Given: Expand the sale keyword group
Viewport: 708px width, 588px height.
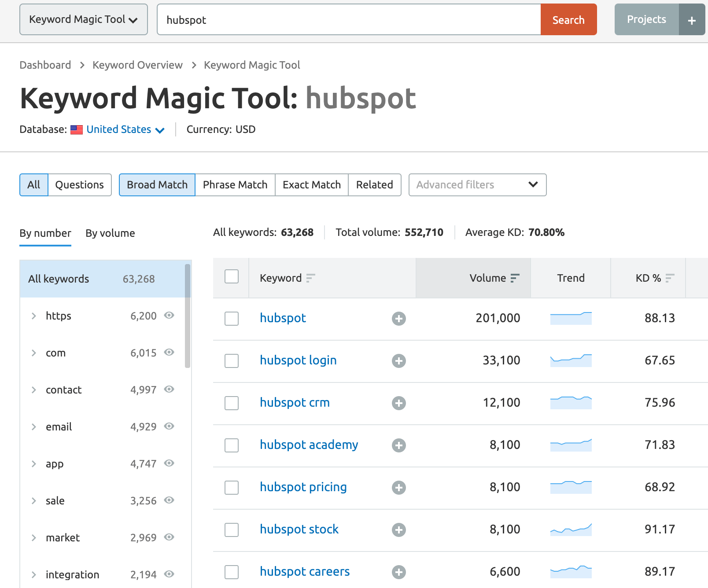Looking at the screenshot, I should click(33, 501).
